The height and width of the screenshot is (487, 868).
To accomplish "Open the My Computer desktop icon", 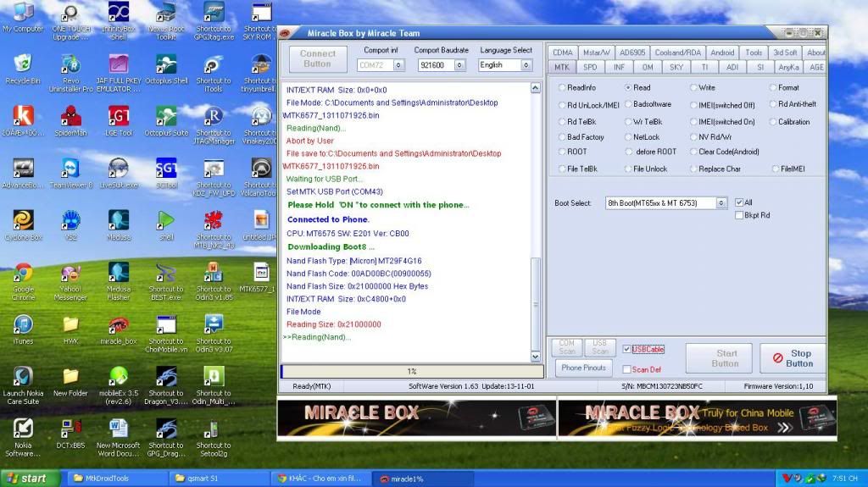I will tap(23, 18).
